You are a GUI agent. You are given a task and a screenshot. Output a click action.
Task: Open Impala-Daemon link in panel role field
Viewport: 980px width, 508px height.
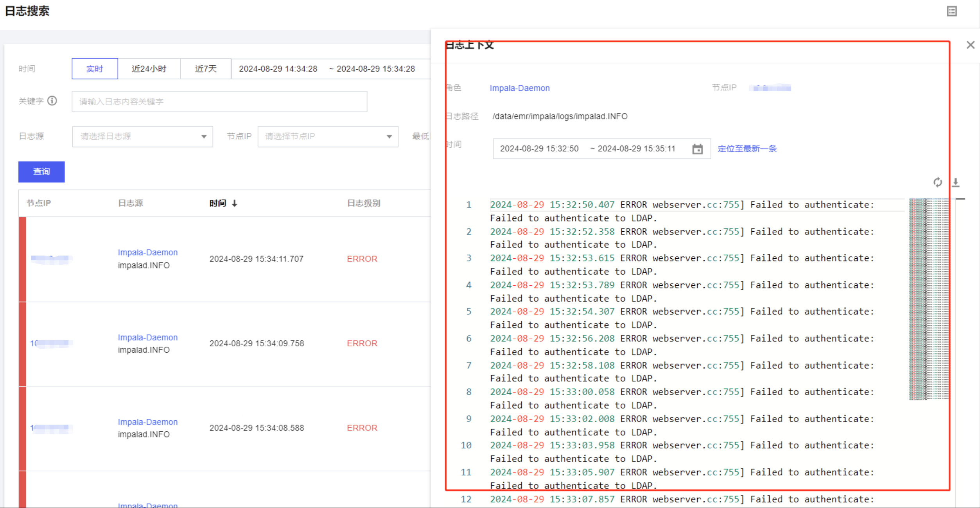519,88
